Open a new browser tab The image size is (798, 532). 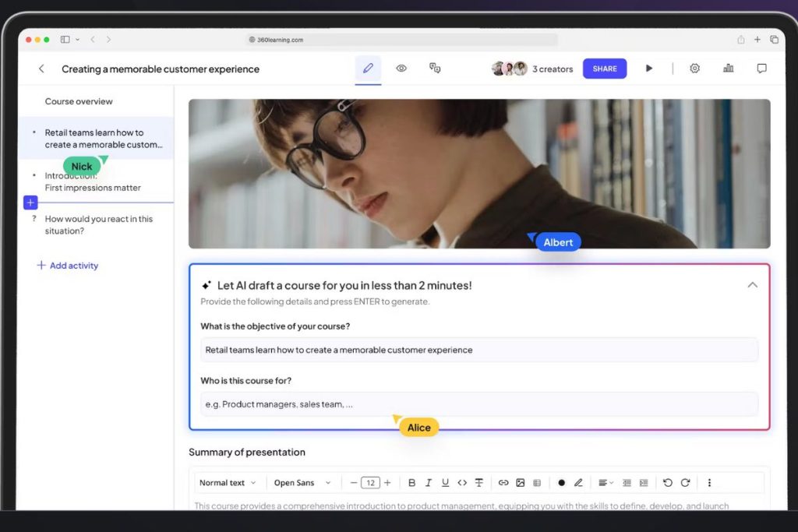[x=757, y=39]
